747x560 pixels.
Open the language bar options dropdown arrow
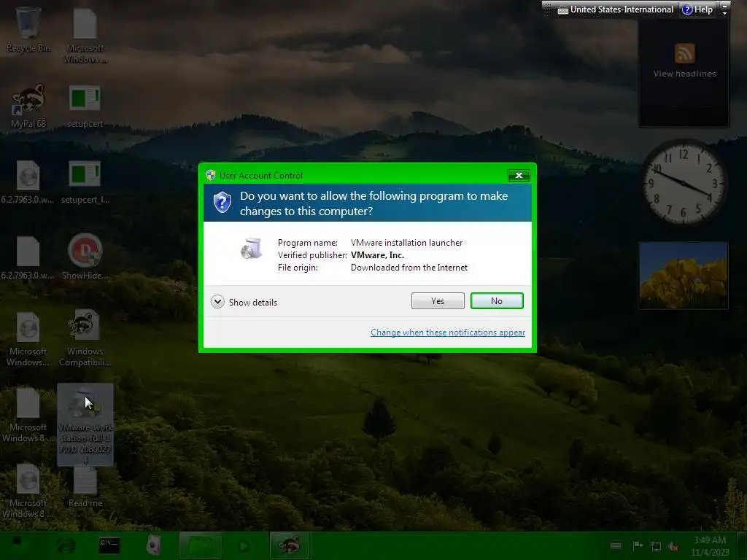click(724, 13)
